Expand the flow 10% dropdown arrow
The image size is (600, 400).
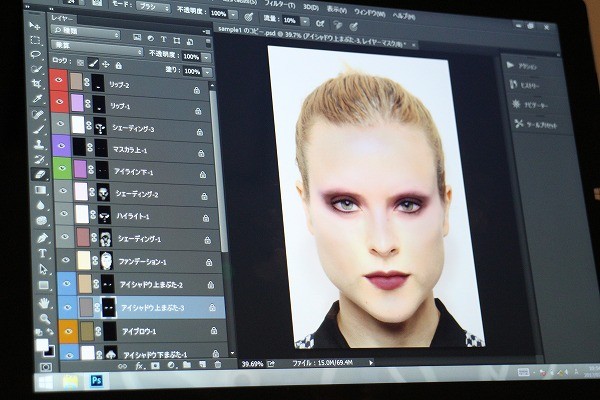[305, 21]
